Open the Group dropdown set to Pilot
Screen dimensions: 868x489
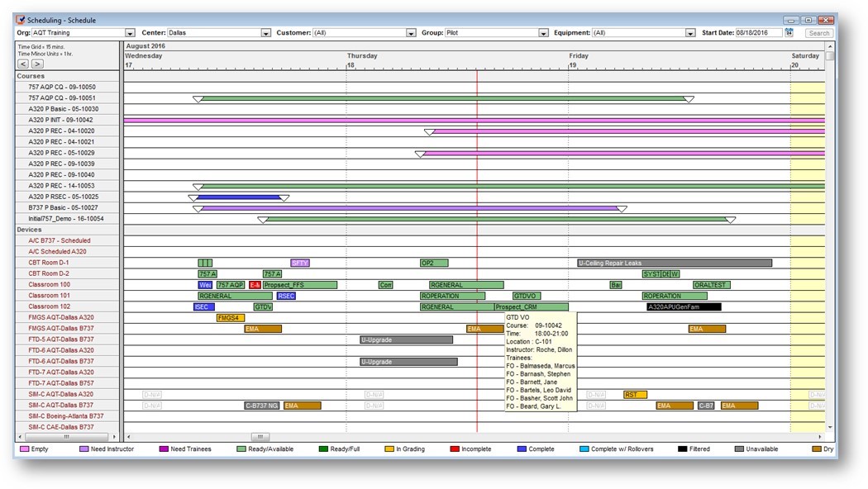544,32
